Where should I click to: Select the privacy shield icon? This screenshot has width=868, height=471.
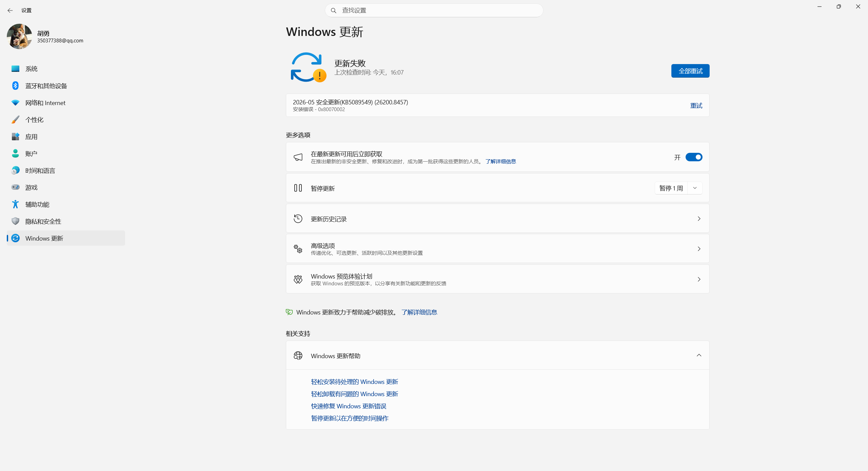15,221
